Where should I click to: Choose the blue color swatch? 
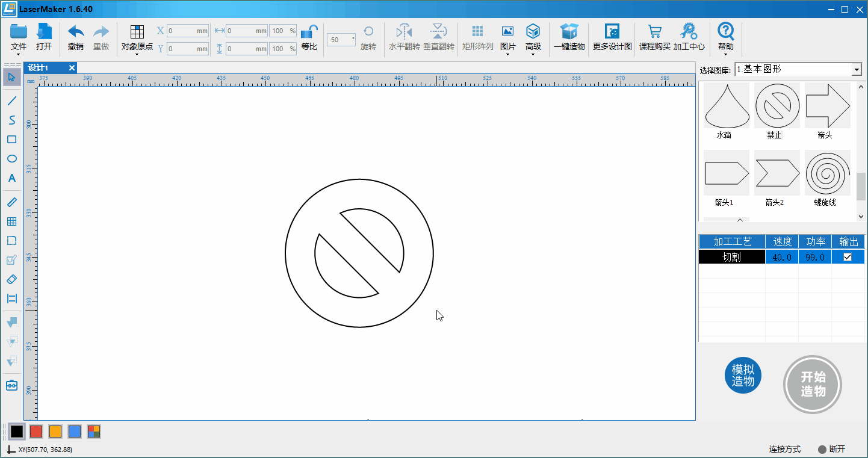pyautogui.click(x=75, y=431)
